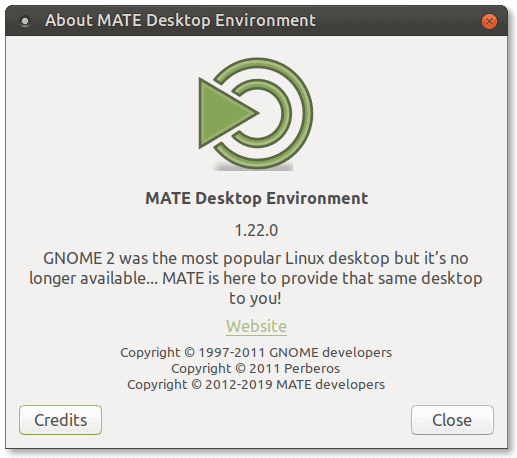Screen dimensions: 517x458
Task: Click the 'GNOME 2 was the most popular' line
Action: point(256,259)
